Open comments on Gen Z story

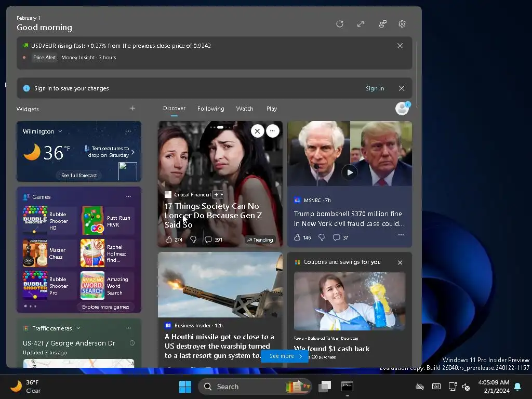point(214,240)
